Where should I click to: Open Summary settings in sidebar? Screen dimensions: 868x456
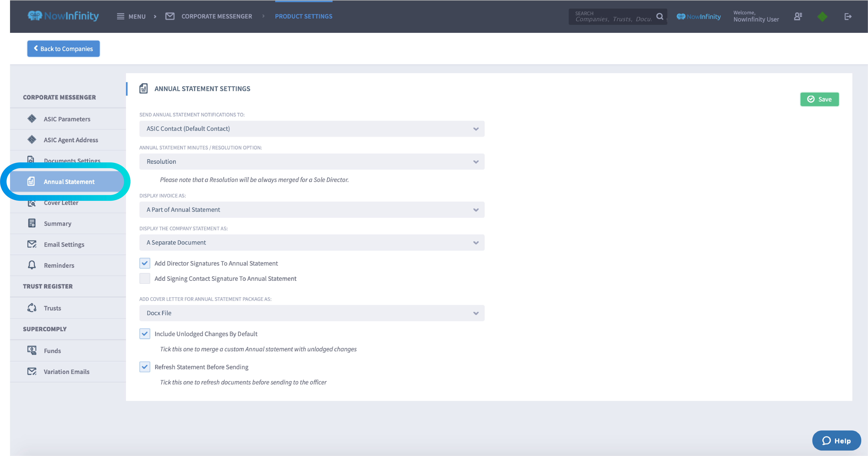point(68,223)
